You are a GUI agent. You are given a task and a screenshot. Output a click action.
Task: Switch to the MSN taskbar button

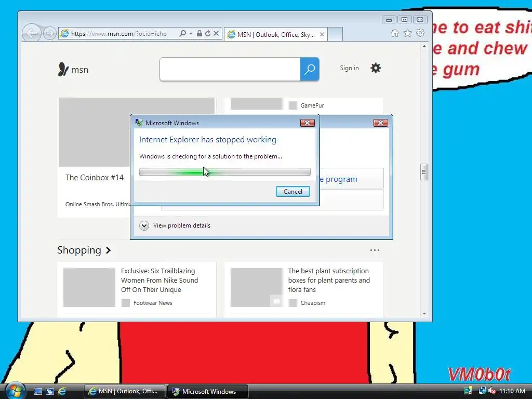[124, 391]
